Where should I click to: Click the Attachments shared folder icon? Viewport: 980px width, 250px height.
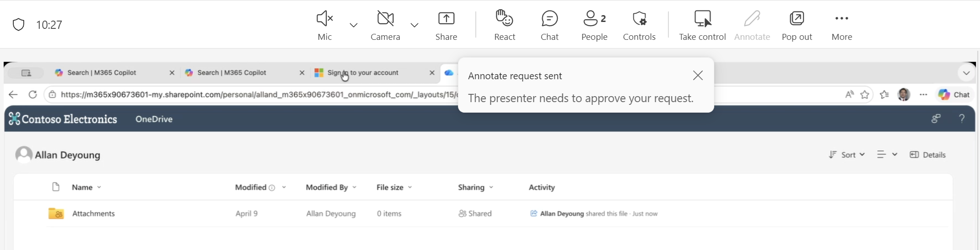[56, 213]
